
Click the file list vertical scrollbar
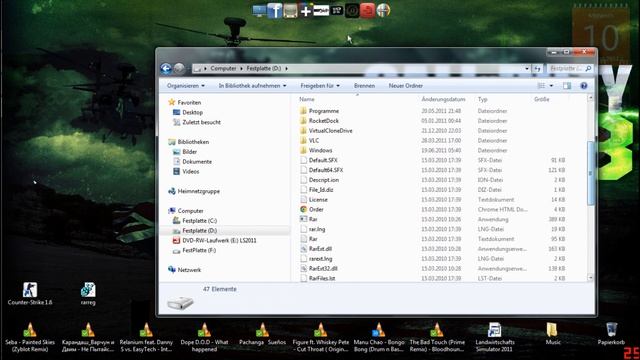pyautogui.click(x=590, y=173)
